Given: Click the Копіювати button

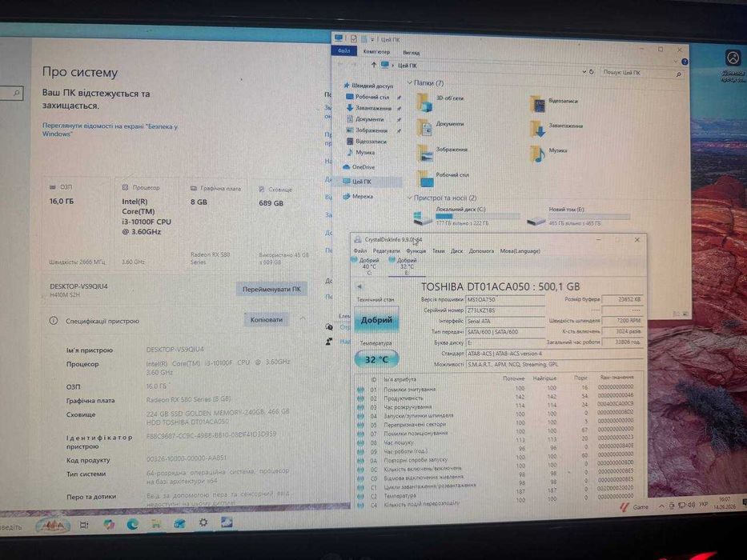Looking at the screenshot, I should (267, 319).
